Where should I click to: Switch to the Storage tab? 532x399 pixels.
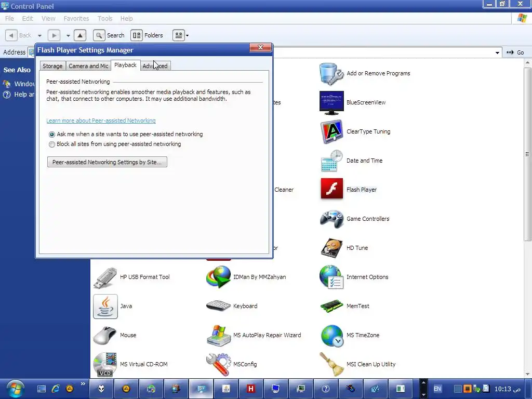click(x=52, y=66)
